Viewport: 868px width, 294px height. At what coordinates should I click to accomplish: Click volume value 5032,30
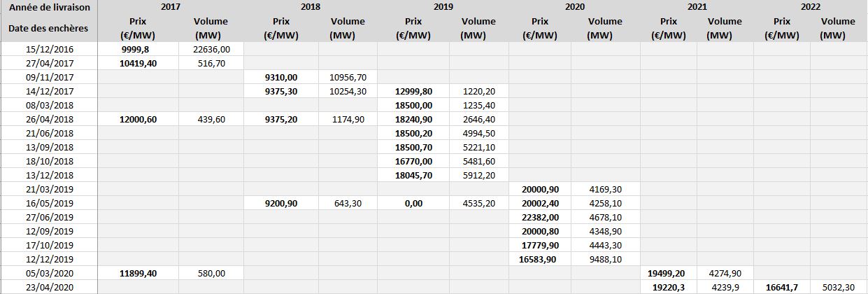[x=838, y=287]
